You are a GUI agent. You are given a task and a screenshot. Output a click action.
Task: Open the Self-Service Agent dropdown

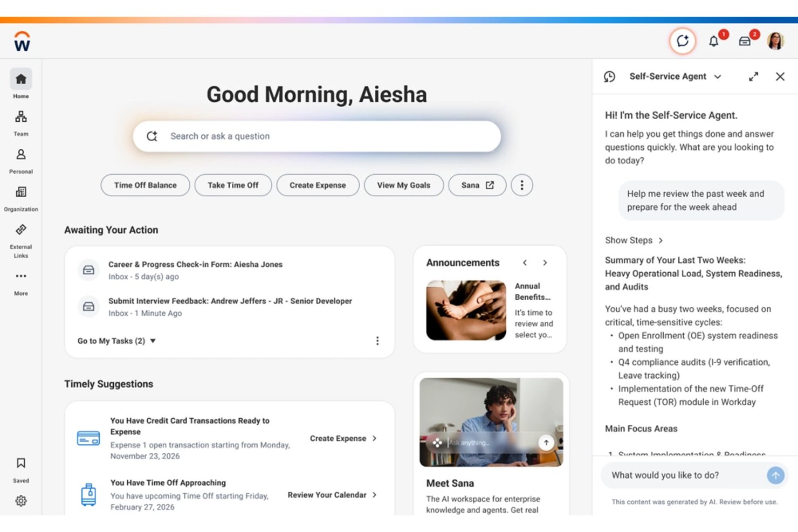(x=718, y=77)
